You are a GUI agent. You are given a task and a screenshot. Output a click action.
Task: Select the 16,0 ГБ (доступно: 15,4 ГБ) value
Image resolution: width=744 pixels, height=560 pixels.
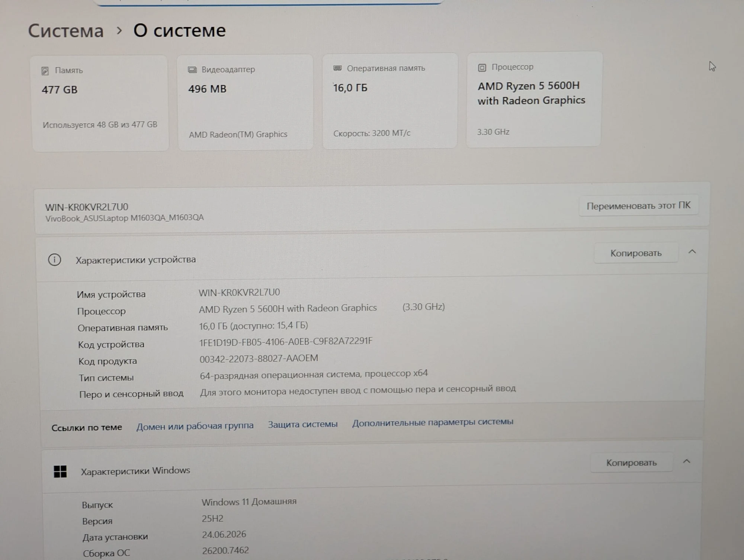point(253,326)
